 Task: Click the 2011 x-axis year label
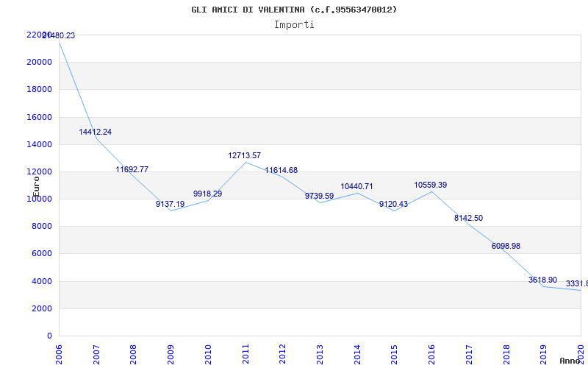pos(245,354)
